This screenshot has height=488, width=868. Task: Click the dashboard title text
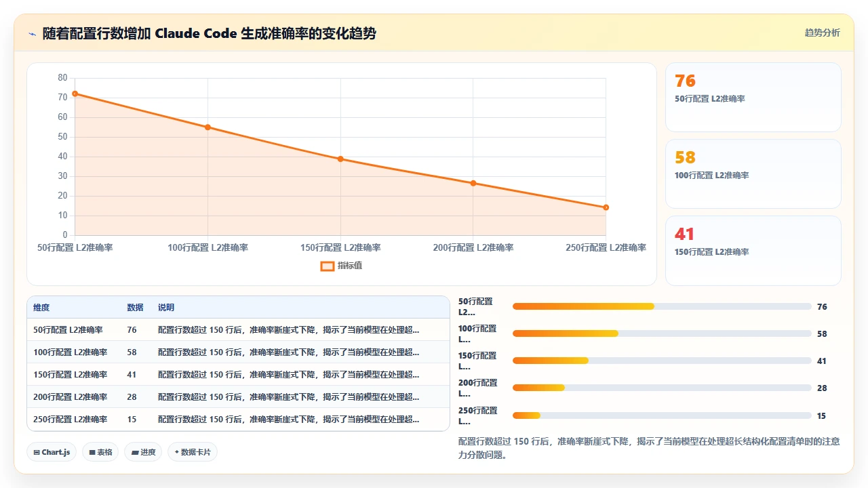click(x=210, y=33)
